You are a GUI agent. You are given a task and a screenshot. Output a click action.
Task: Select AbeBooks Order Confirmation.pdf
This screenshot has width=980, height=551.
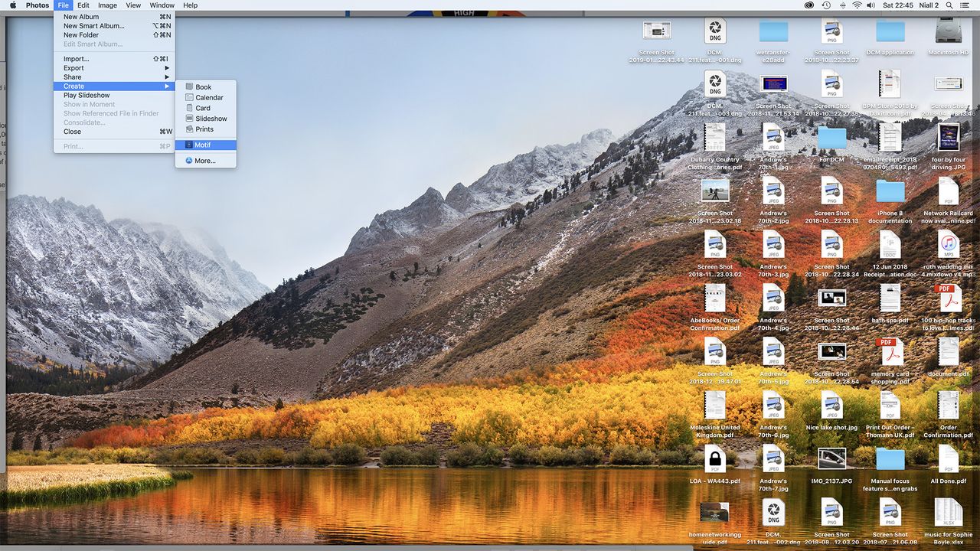click(714, 298)
